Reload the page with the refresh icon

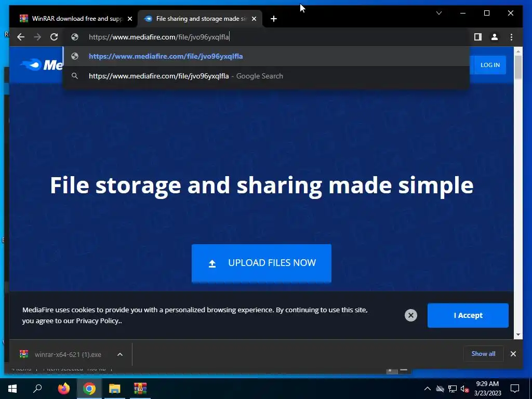(54, 37)
